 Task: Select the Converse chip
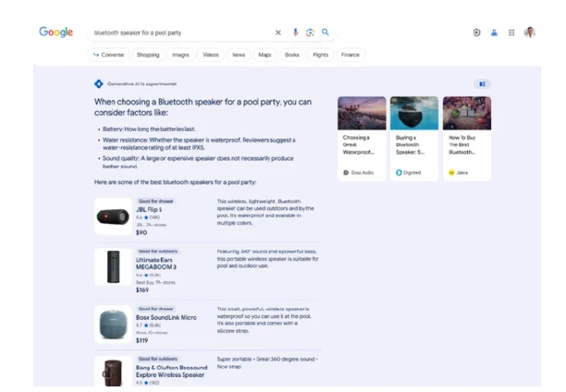point(108,54)
